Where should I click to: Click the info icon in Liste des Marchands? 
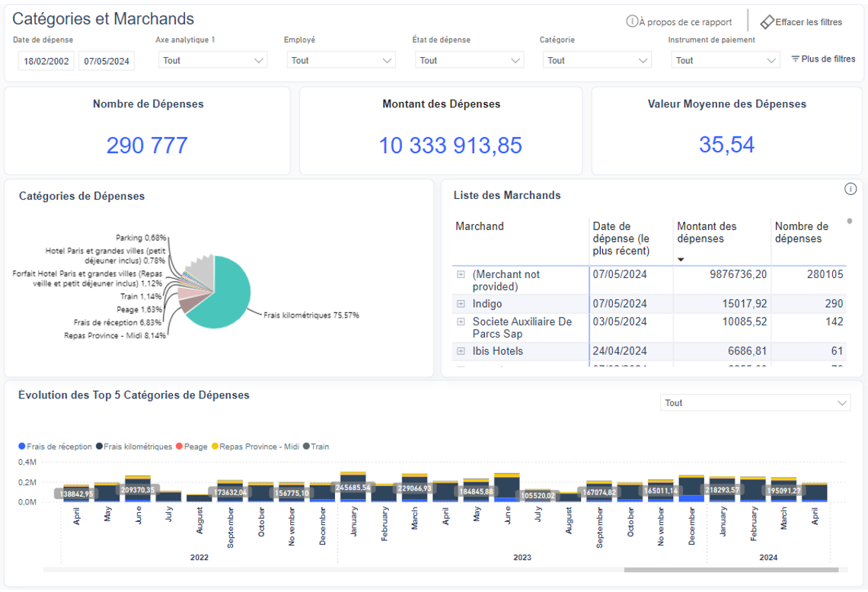coord(850,189)
